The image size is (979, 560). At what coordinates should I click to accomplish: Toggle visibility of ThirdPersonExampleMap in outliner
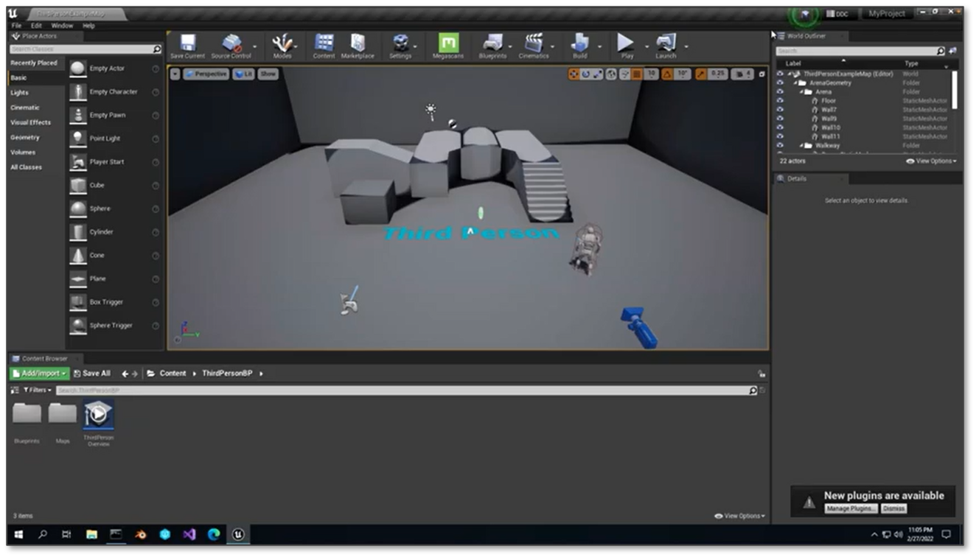point(780,74)
